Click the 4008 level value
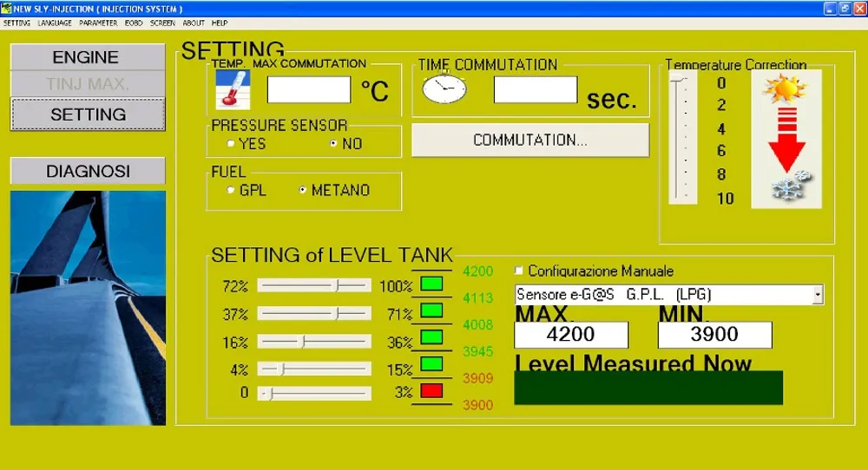Image resolution: width=868 pixels, height=470 pixels. pos(477,324)
